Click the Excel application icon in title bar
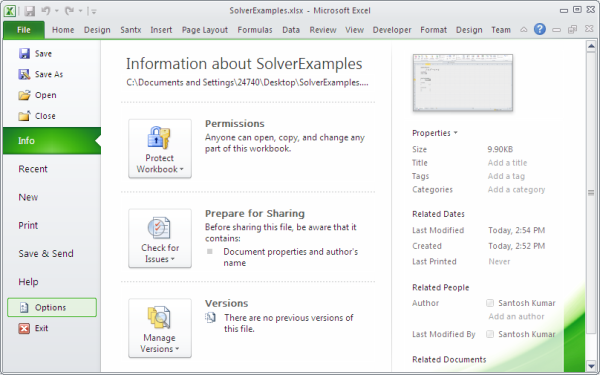 (x=10, y=11)
